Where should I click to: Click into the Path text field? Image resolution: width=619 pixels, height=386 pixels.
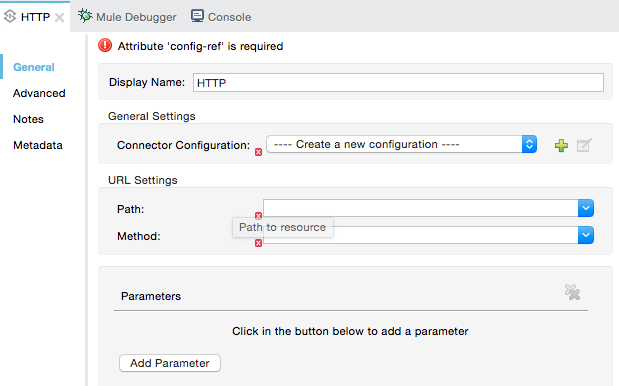[x=420, y=208]
